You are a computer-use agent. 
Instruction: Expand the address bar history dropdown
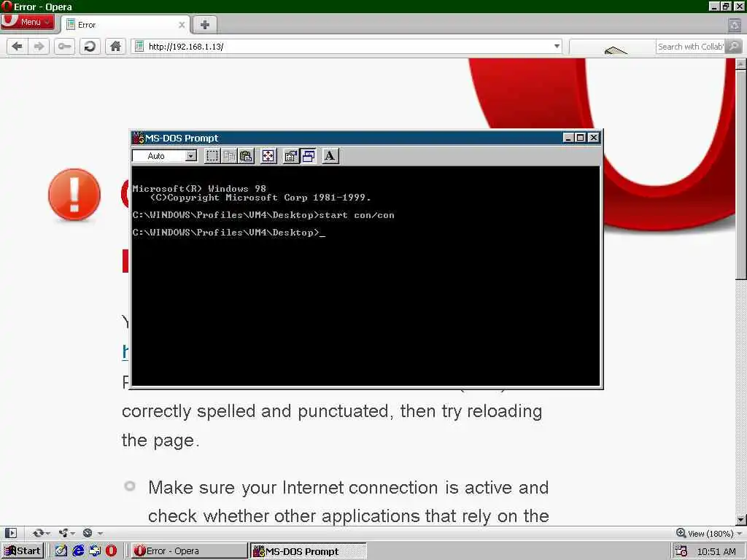click(x=557, y=46)
